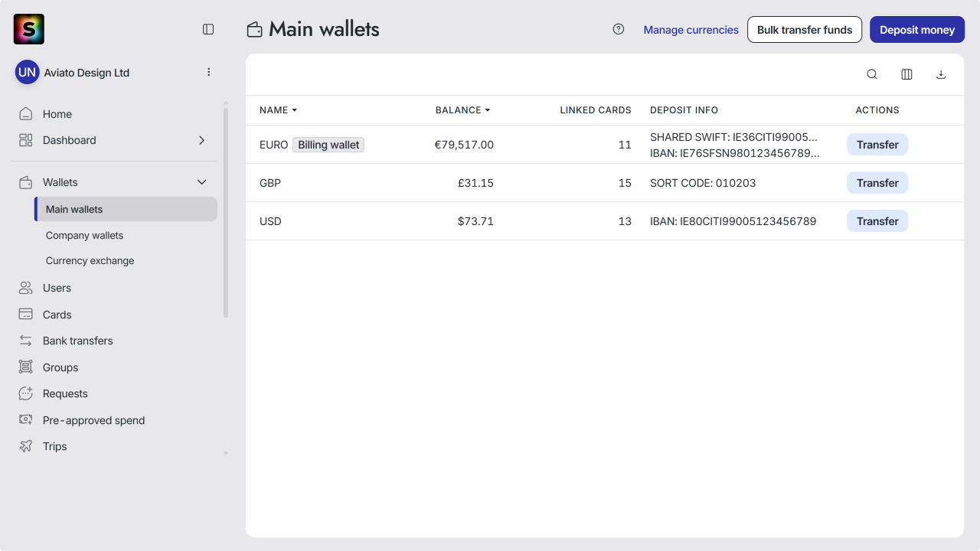Click the EURO wallet name

pyautogui.click(x=273, y=145)
